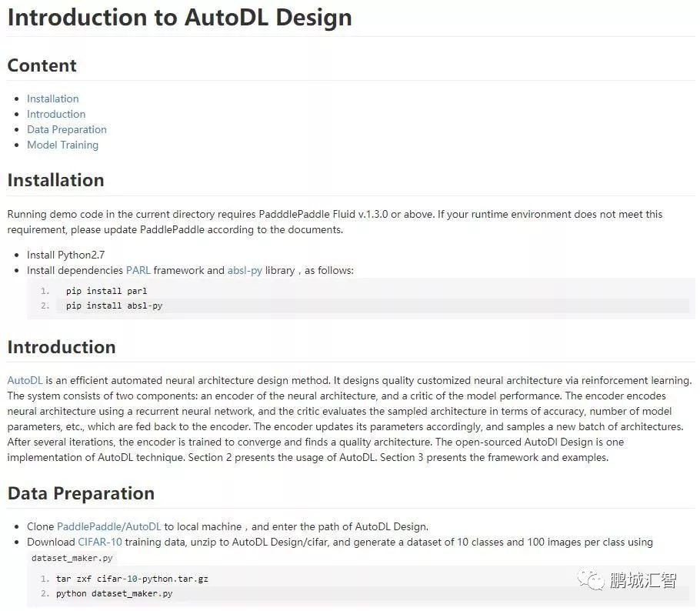Follow the Data Preparation link in the Content list
The image size is (700, 611).
coord(67,129)
